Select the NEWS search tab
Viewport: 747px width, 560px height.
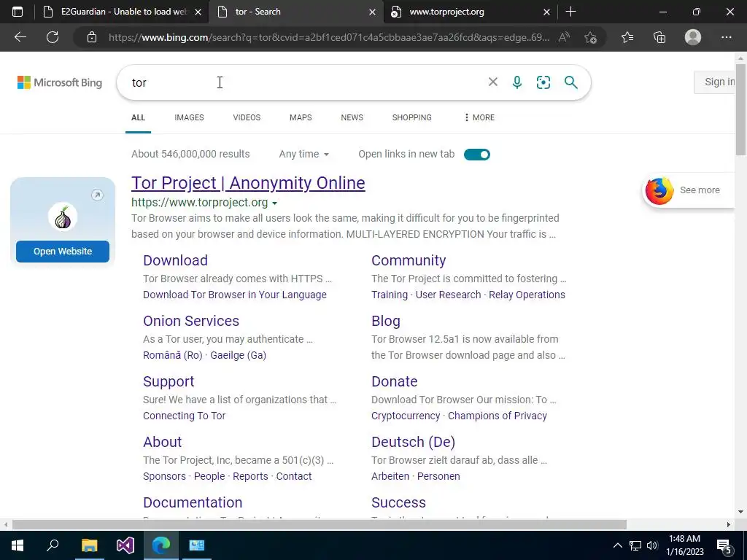click(352, 117)
